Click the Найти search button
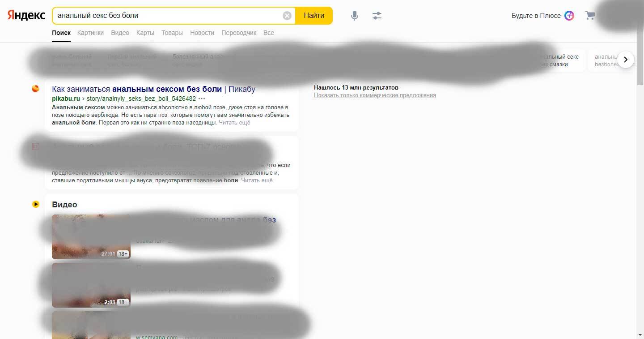Screen dimensions: 644x339 (x=314, y=16)
